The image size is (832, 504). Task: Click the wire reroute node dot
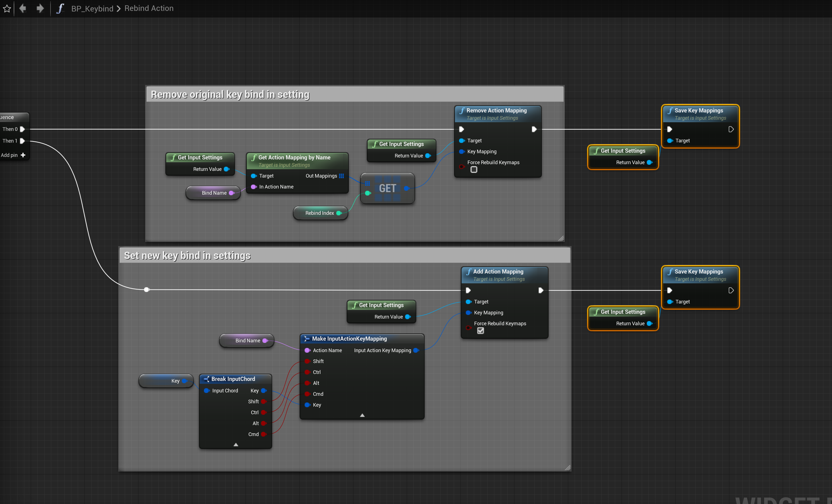pyautogui.click(x=147, y=290)
